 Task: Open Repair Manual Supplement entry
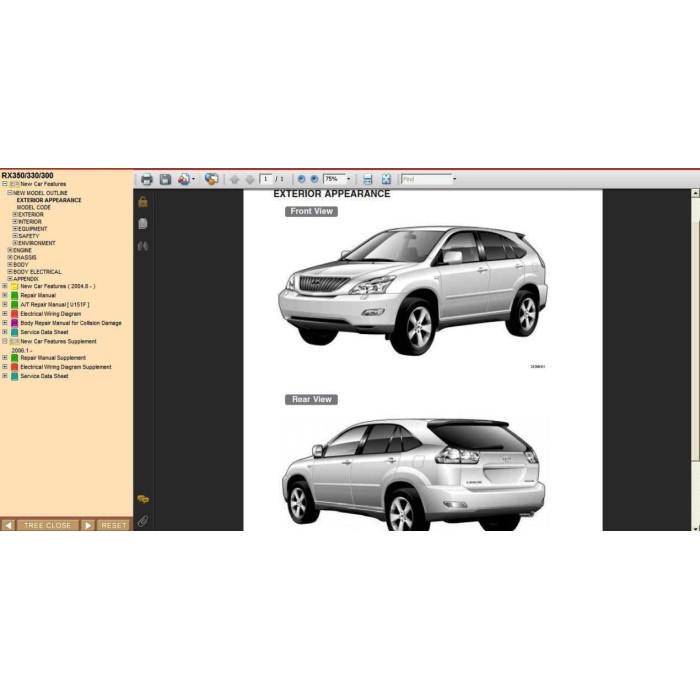(x=53, y=358)
